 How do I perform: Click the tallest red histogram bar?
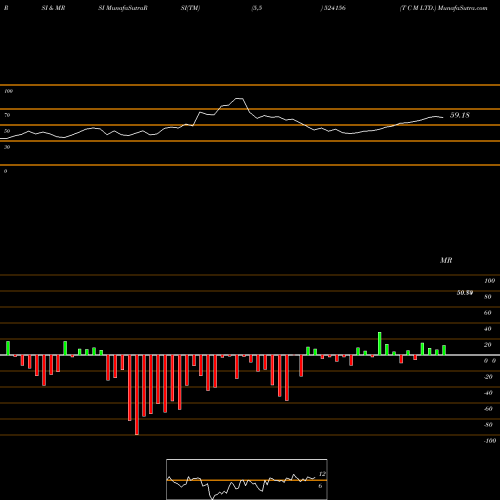point(137,395)
